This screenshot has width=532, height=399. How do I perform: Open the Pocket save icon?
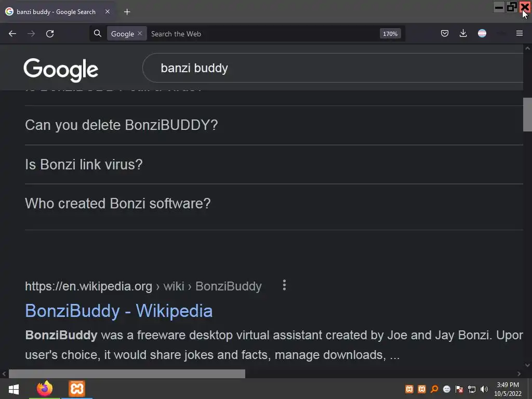tap(445, 33)
